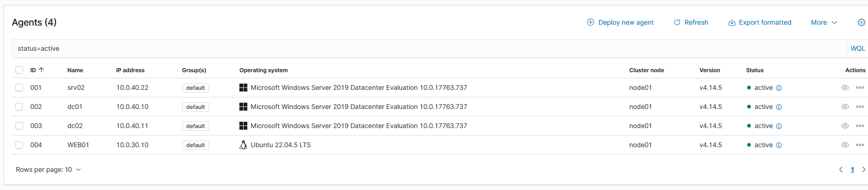Image resolution: width=868 pixels, height=190 pixels.
Task: Sort by ID column header
Action: point(37,70)
